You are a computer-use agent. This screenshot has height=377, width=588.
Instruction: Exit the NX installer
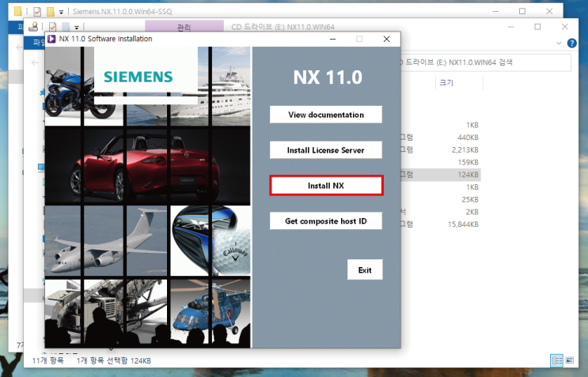click(x=365, y=270)
